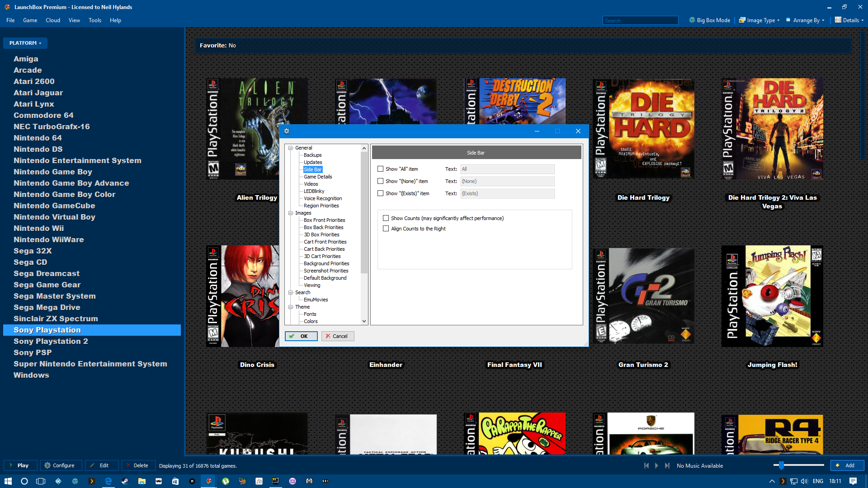
Task: Open the Game menu
Action: pos(30,20)
